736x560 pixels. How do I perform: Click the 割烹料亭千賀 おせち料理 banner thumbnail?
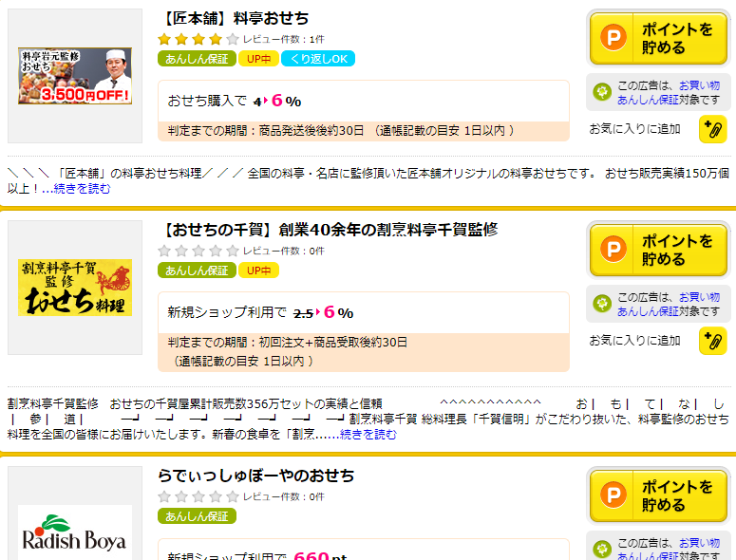[75, 288]
